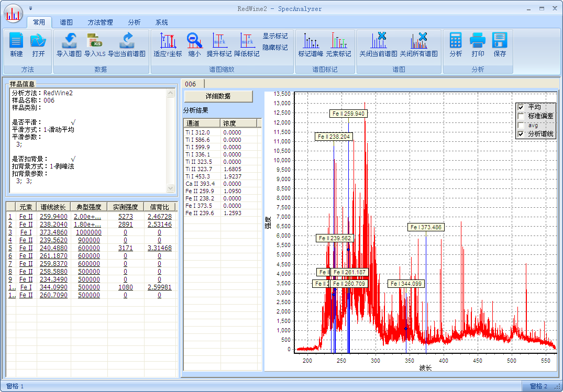
Task: Click the 信背比 column header
Action: [x=159, y=207]
